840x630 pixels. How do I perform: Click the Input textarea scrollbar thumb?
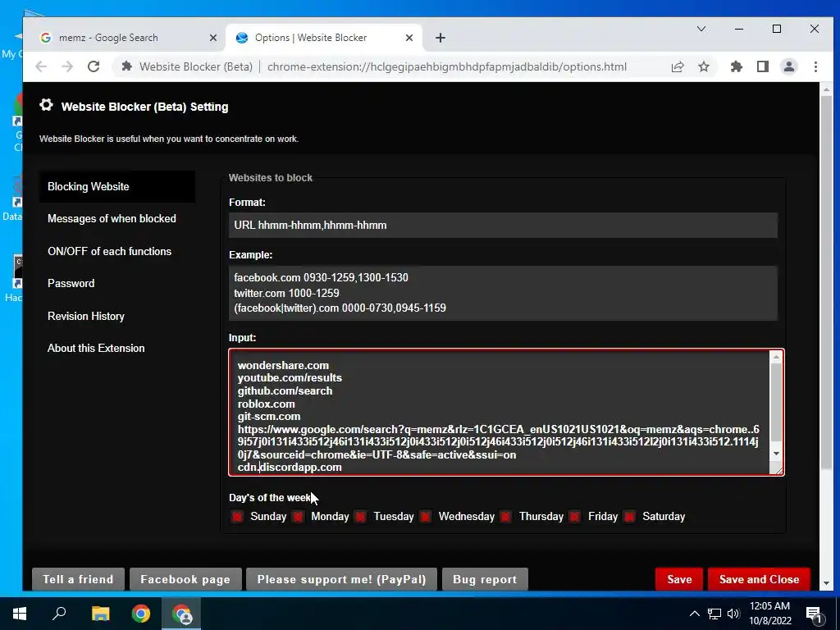(776, 402)
